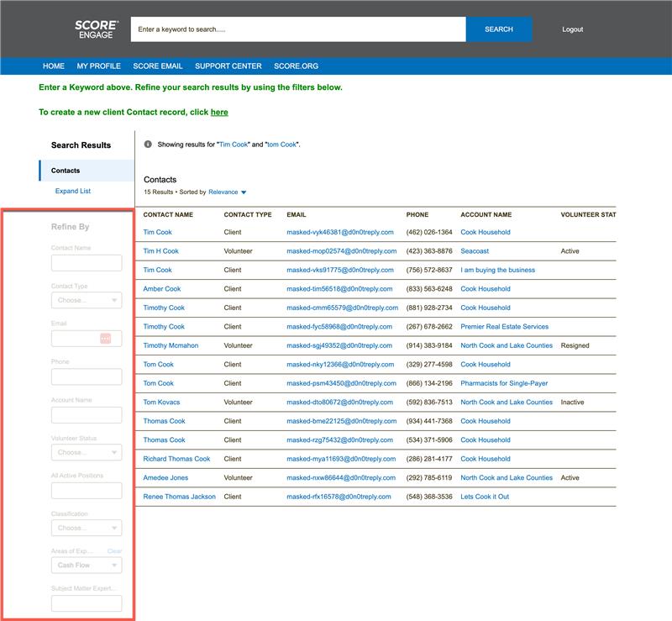
Task: Open Tim Cook with phone (462) 026-1364
Action: [x=157, y=232]
